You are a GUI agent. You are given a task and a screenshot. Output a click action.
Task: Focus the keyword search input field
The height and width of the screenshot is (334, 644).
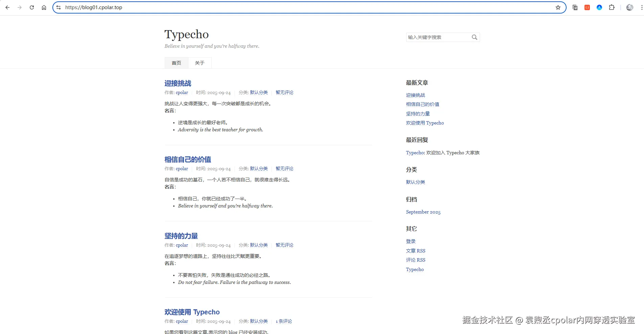438,37
